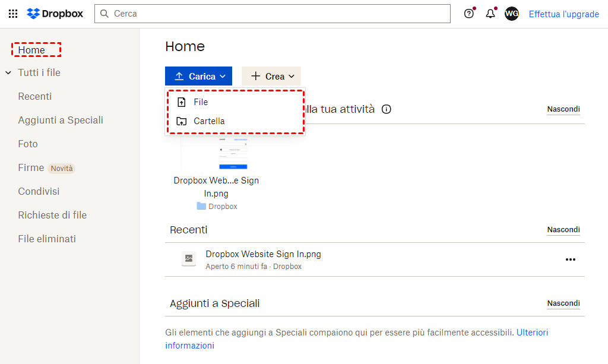The image size is (608, 364).
Task: Open the apps grid launcher icon
Action: coord(13,14)
